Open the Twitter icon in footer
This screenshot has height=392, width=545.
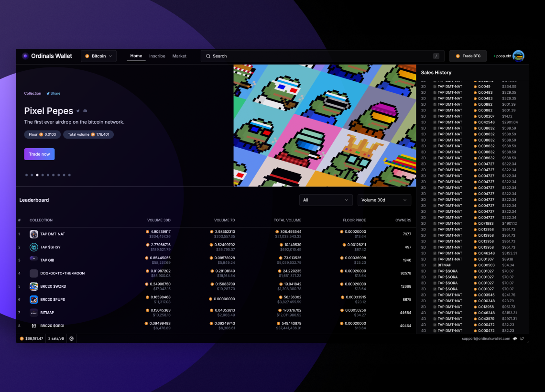[x=522, y=338]
